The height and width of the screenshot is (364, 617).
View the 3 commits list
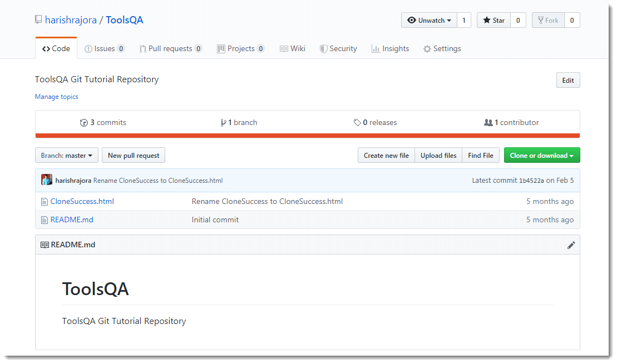click(103, 123)
